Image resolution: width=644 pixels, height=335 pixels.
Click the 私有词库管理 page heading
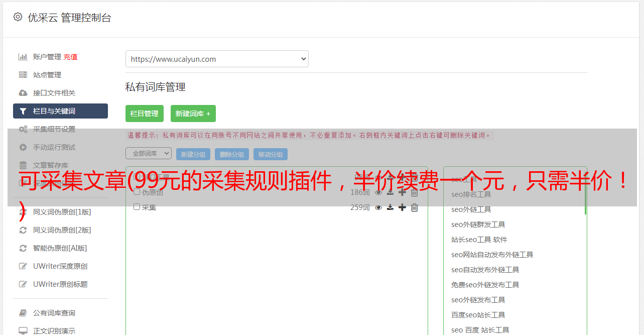[x=156, y=87]
